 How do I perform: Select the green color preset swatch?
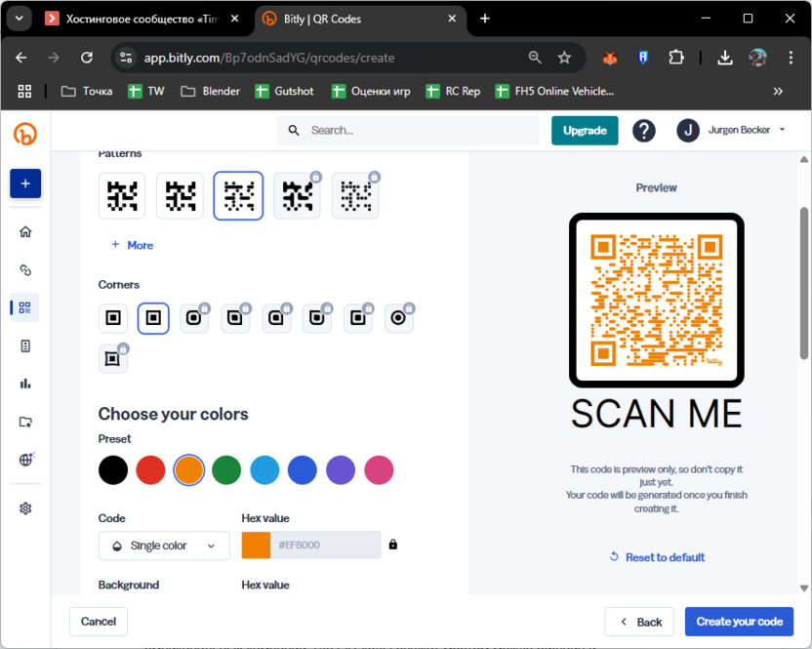(226, 469)
